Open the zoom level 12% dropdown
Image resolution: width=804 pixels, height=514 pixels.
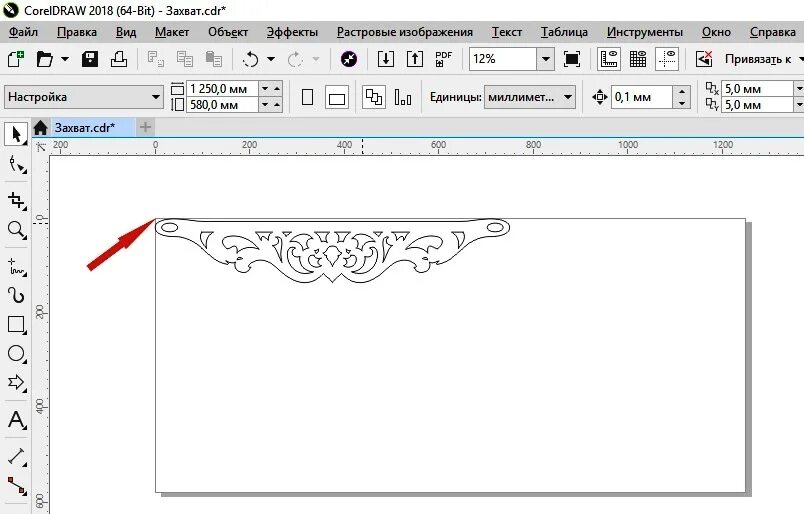(x=546, y=59)
